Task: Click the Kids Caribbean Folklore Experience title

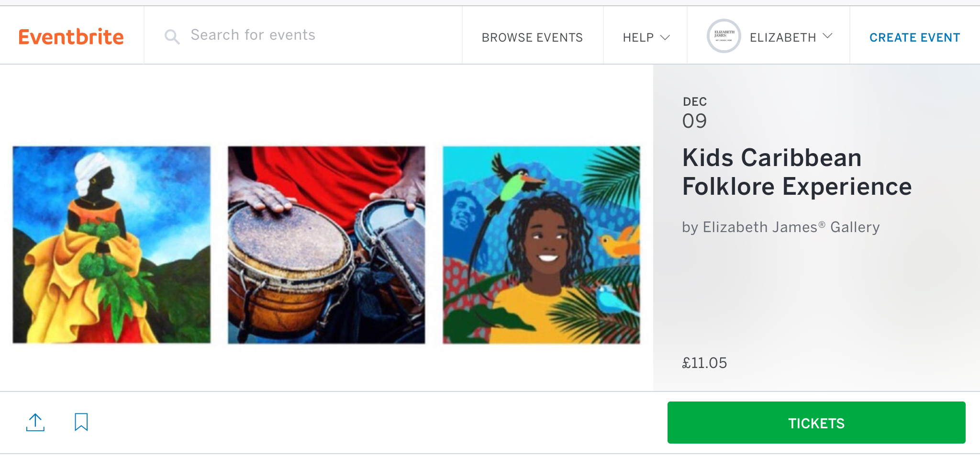Action: pos(797,172)
